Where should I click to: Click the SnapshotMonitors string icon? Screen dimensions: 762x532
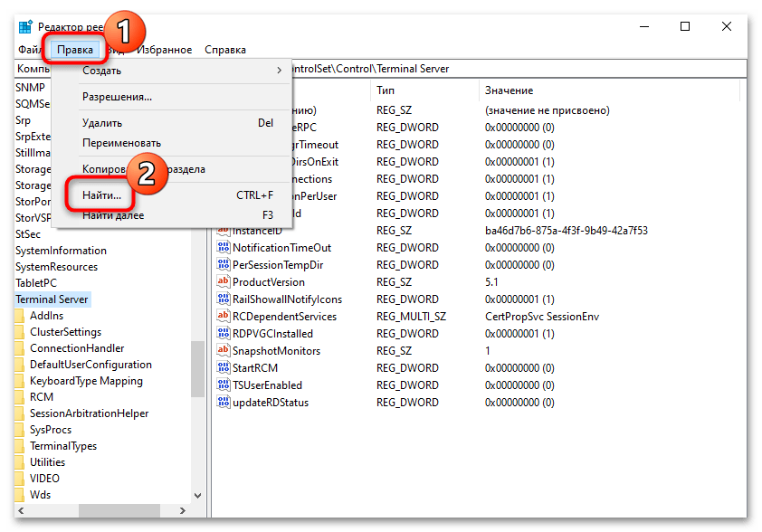click(223, 350)
